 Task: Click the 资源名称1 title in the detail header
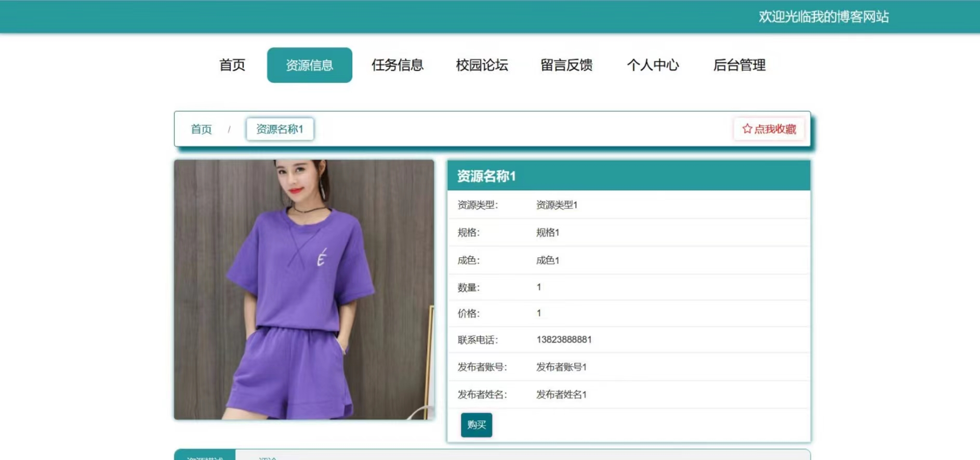tap(486, 176)
